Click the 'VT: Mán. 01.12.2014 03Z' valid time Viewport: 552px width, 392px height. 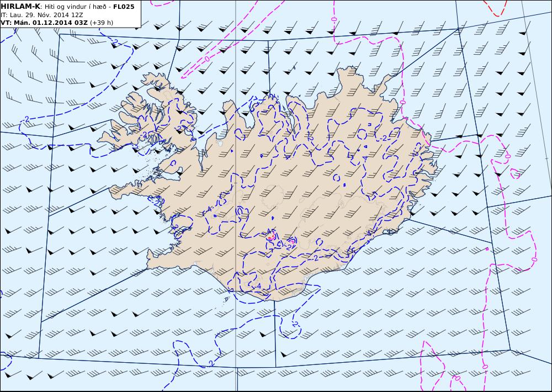click(44, 23)
